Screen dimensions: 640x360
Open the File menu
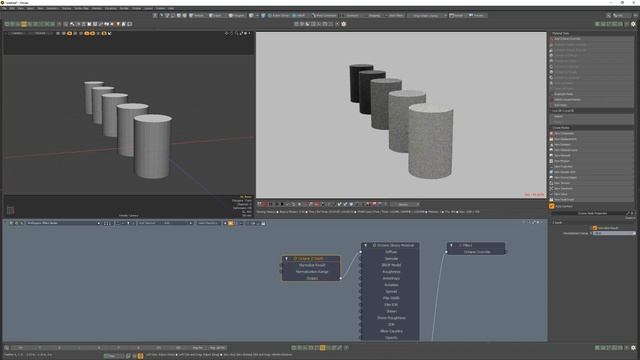(4, 8)
